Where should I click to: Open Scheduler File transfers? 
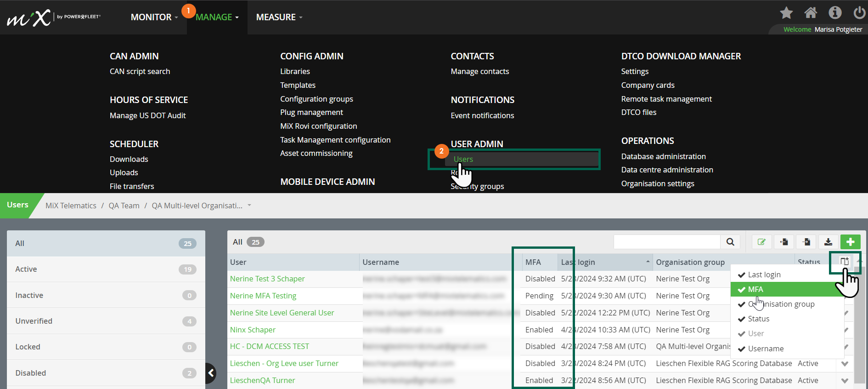[132, 186]
